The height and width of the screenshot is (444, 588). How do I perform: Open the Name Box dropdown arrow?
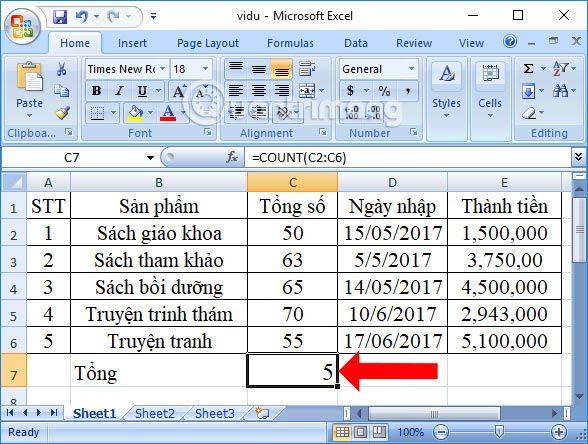point(150,158)
